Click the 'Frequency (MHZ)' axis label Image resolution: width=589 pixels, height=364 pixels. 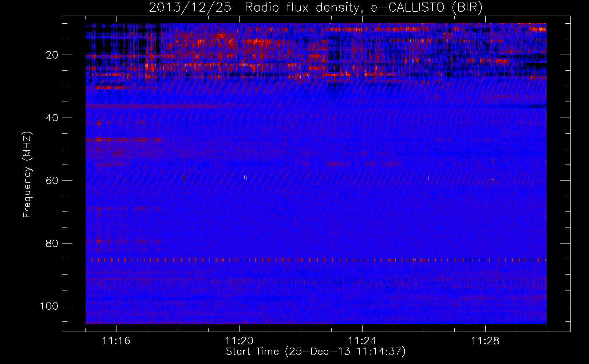point(28,175)
